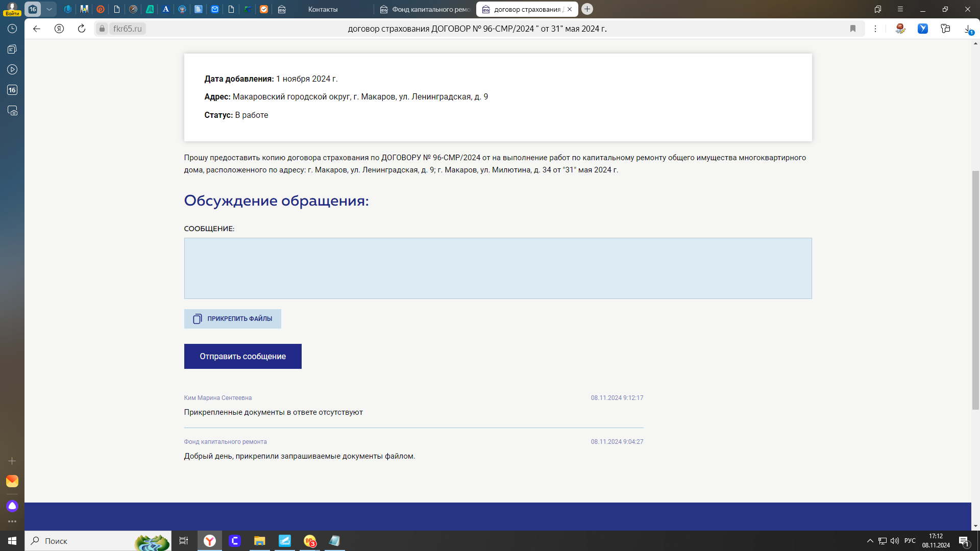Open the browser hamburger menu

[x=900, y=9]
